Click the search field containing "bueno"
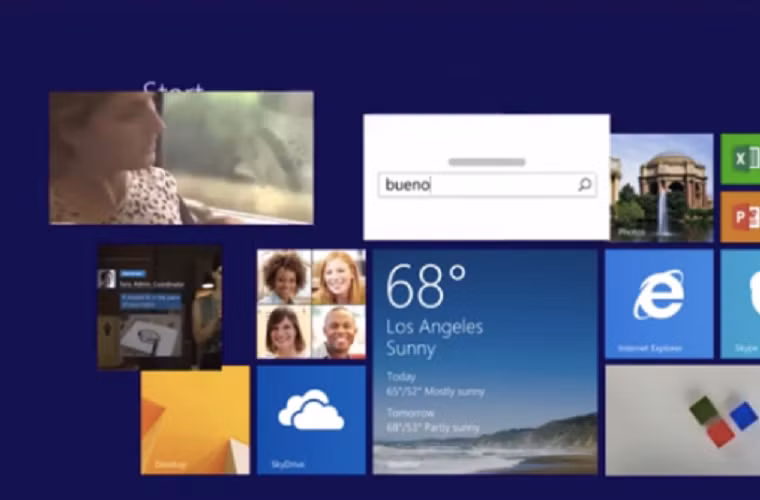This screenshot has width=760, height=500. coord(475,185)
